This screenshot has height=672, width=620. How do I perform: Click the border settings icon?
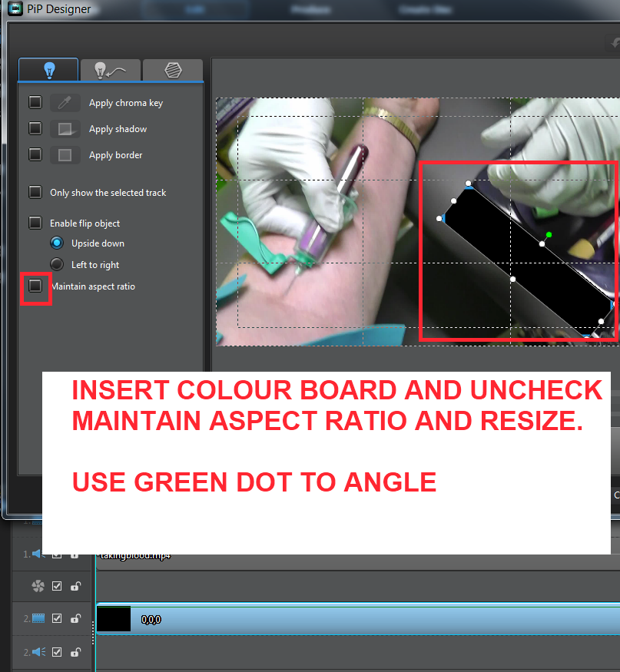[65, 155]
